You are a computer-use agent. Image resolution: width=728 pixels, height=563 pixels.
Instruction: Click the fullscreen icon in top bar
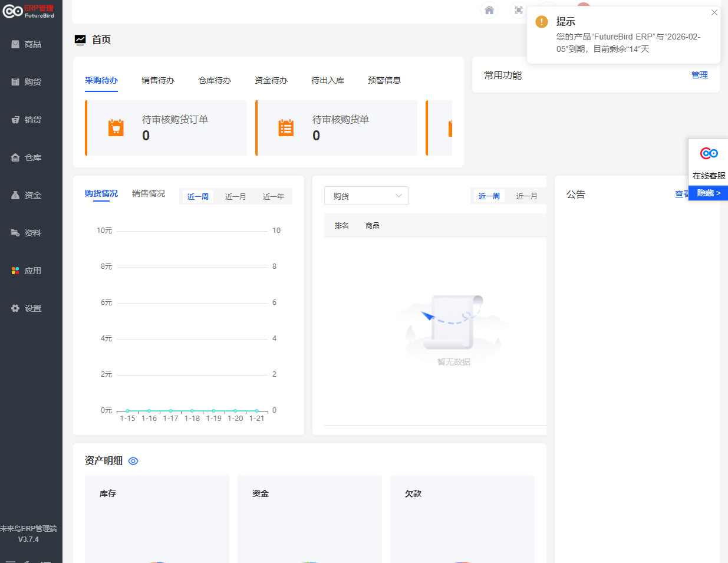tap(519, 10)
